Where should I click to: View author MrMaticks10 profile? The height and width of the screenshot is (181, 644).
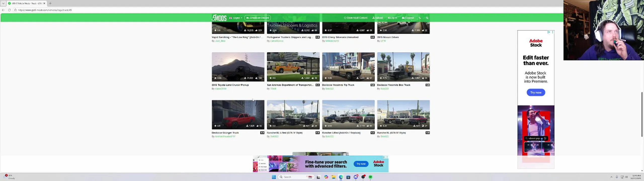pyautogui.click(x=332, y=41)
